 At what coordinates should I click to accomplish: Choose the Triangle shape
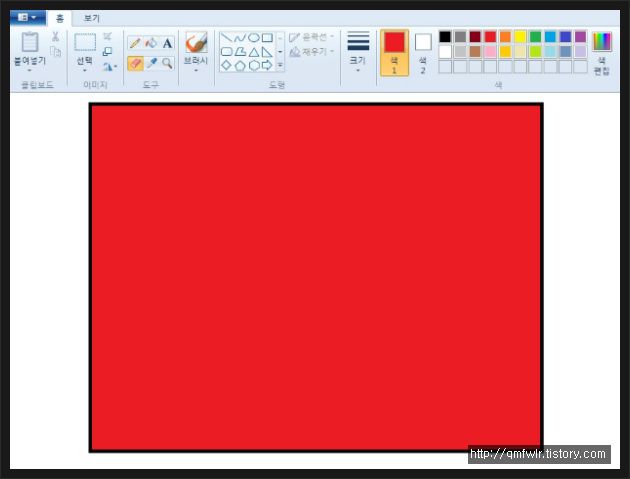pyautogui.click(x=254, y=52)
